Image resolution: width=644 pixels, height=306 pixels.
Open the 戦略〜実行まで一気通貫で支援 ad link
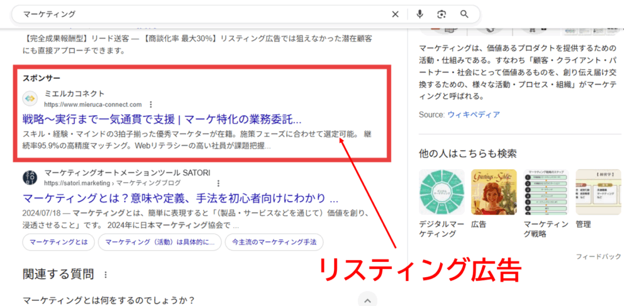[162, 120]
